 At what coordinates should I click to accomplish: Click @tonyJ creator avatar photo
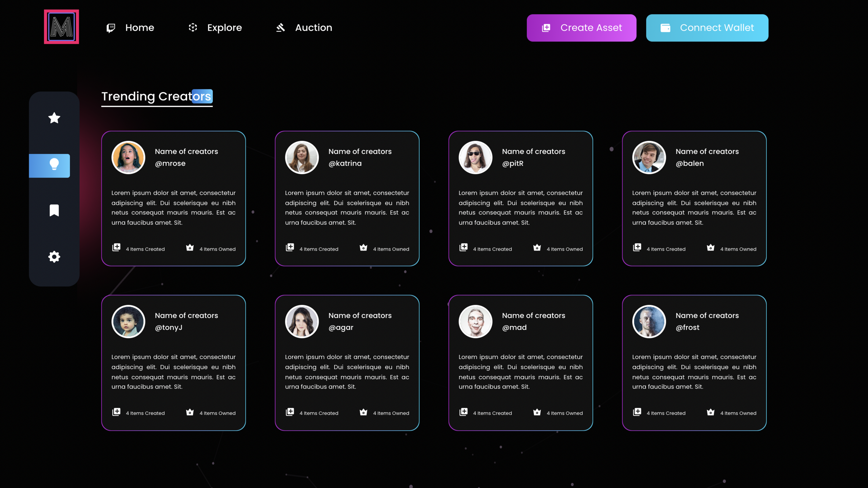[x=128, y=322]
